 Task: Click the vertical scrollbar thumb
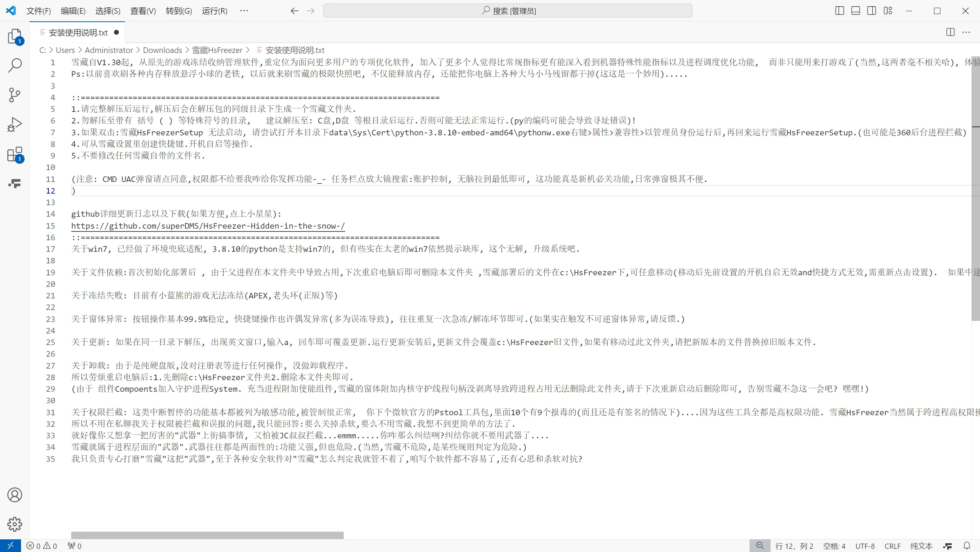(x=976, y=188)
